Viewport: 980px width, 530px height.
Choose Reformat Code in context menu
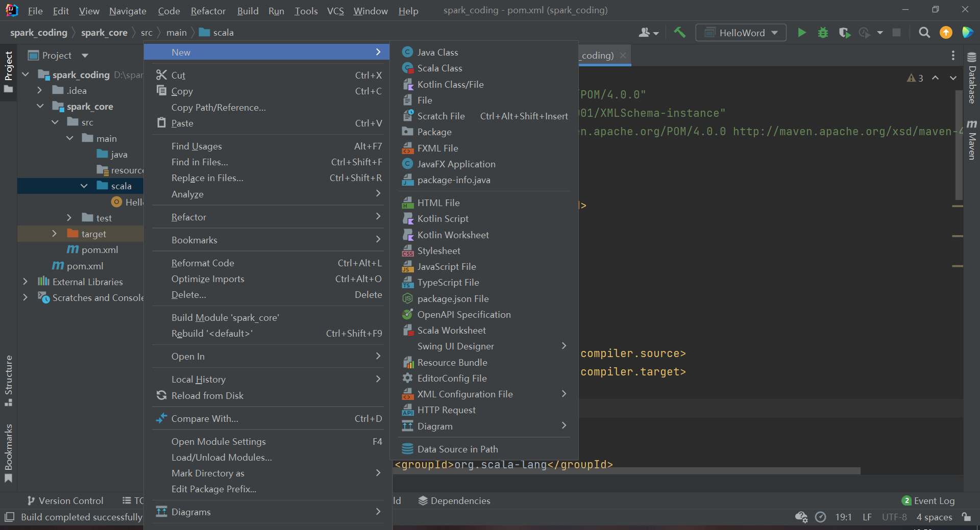click(x=203, y=263)
